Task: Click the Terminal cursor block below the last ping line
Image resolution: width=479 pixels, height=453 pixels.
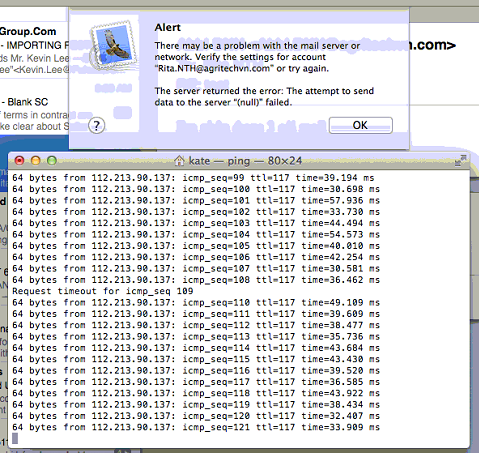Action: point(15,438)
